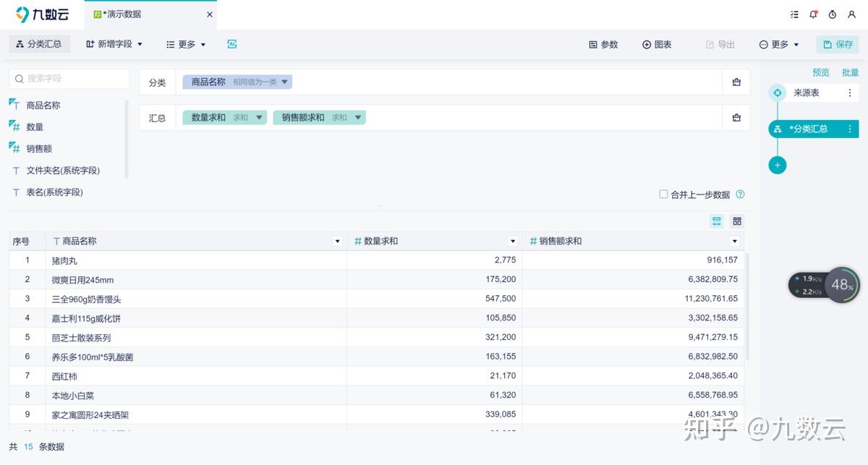Click the 九数云 logo
Screen dimensions: 868x465
[x=42, y=14]
